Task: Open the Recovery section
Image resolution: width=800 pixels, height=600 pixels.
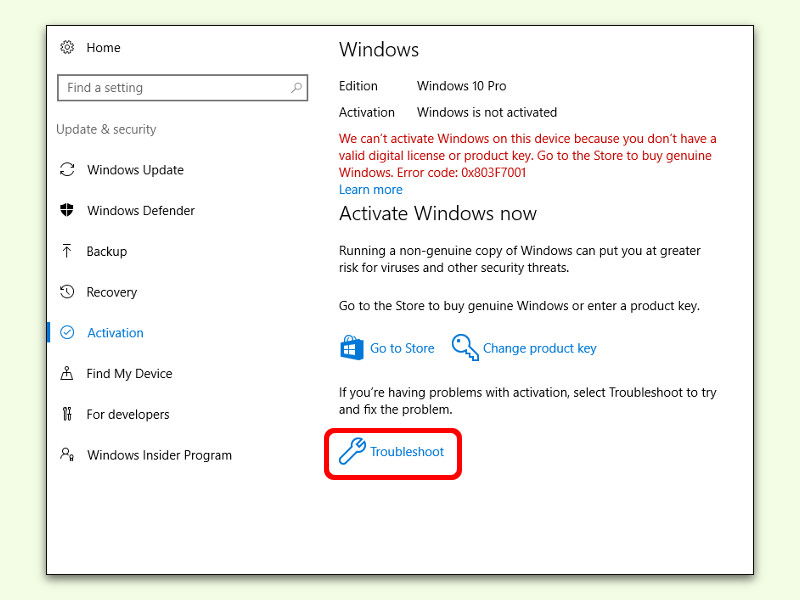Action: coord(112,292)
